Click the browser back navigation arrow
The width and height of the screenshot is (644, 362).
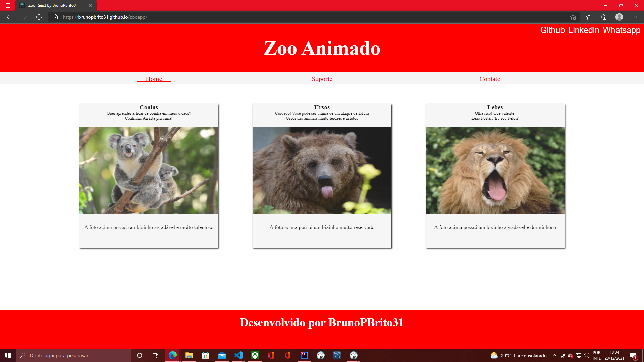tap(9, 17)
